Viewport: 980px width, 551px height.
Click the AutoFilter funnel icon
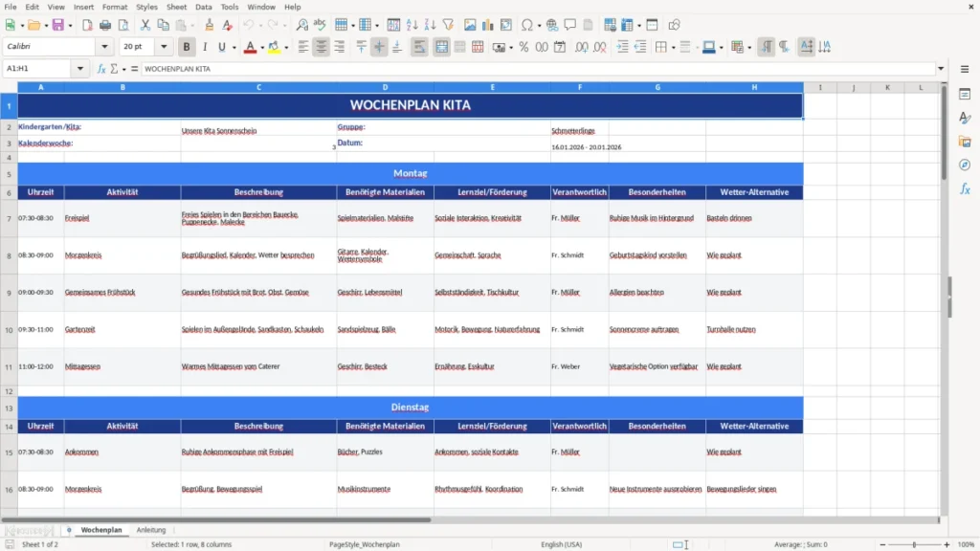coord(448,25)
